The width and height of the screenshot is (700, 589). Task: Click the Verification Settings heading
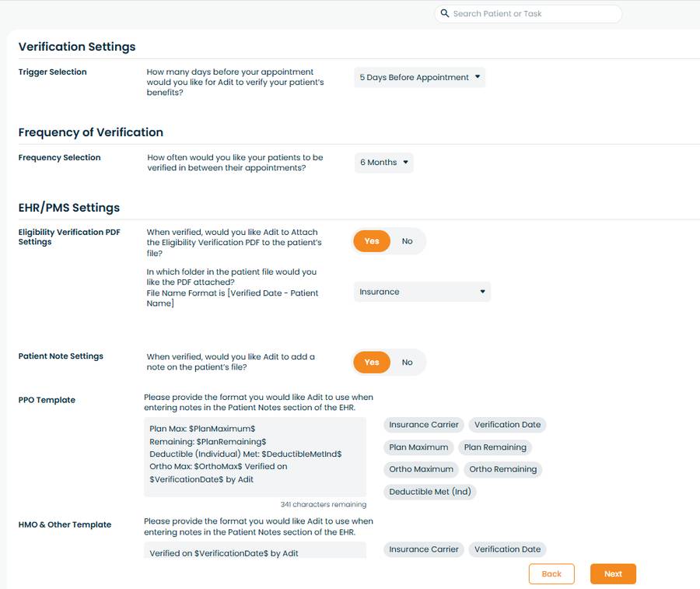point(77,47)
